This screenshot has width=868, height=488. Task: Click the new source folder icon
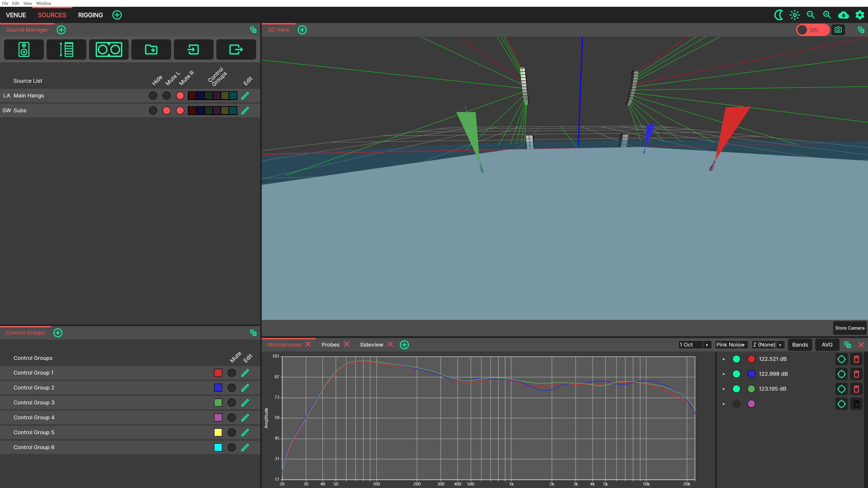[151, 49]
